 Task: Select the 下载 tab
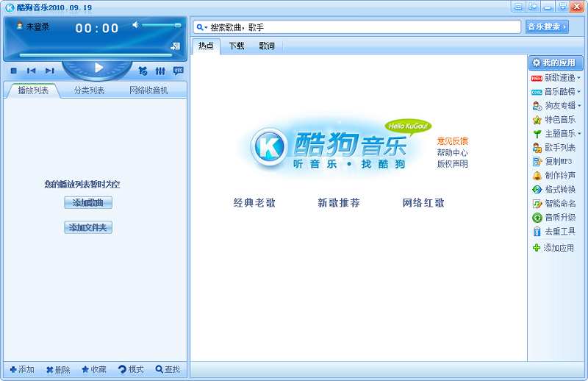(236, 46)
